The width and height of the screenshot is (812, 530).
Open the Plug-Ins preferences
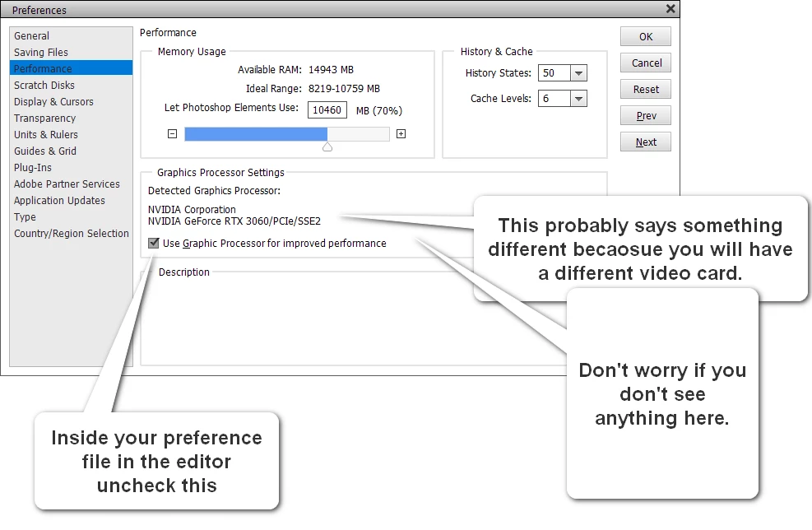pyautogui.click(x=71, y=167)
